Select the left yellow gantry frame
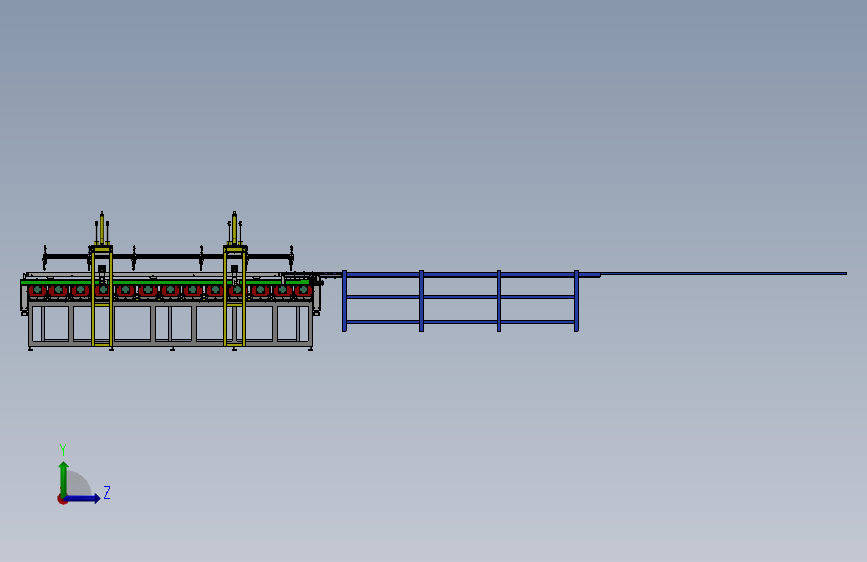 (x=102, y=296)
